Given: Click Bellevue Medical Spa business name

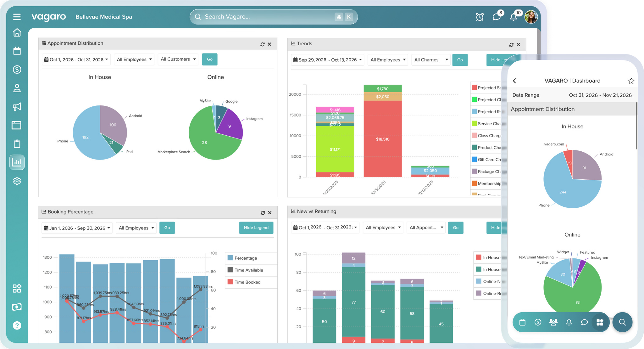Looking at the screenshot, I should click(104, 17).
